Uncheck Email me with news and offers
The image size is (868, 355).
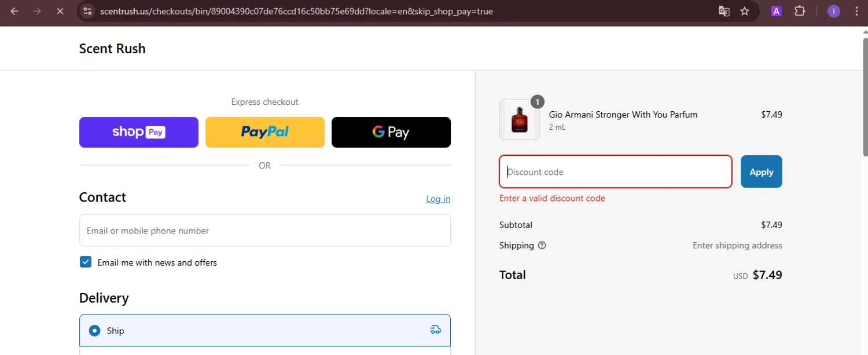(86, 262)
